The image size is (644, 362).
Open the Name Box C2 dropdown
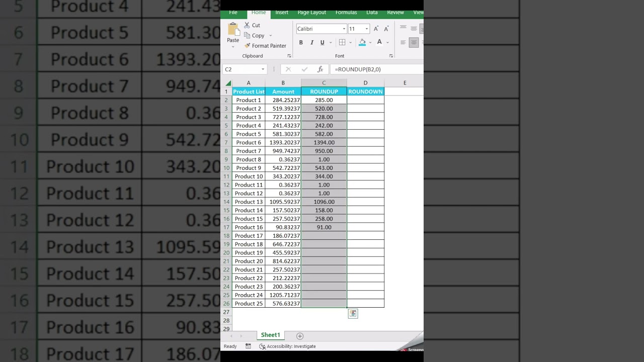(263, 69)
